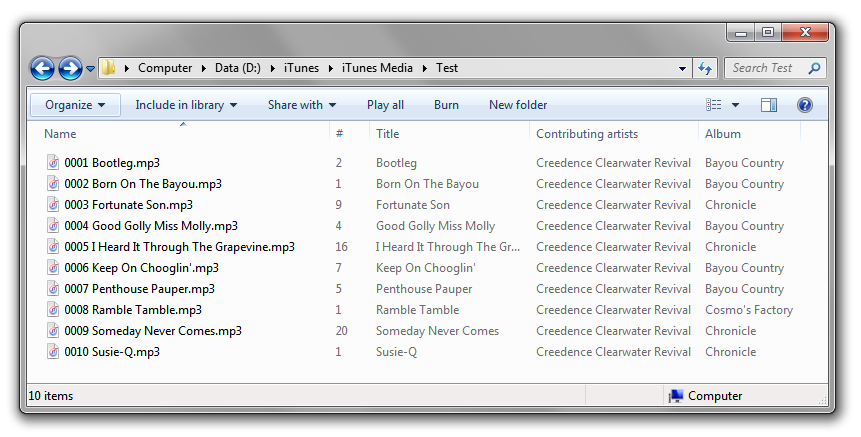Select file name 0009 Someday Never Comes.mp3
This screenshot has width=861, height=437.
(x=153, y=331)
